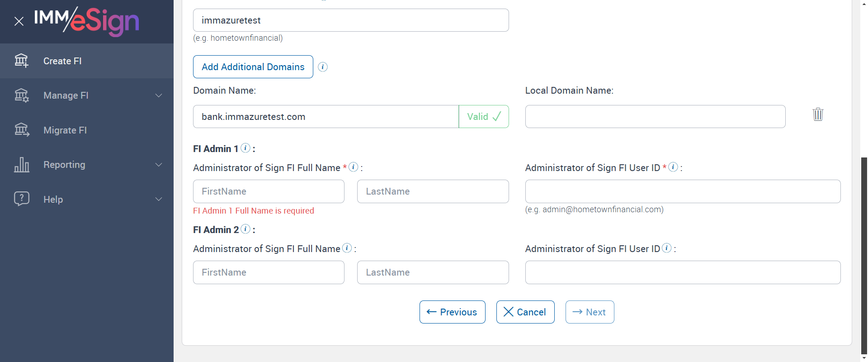
Task: Expand the Help menu chevron
Action: [x=159, y=199]
